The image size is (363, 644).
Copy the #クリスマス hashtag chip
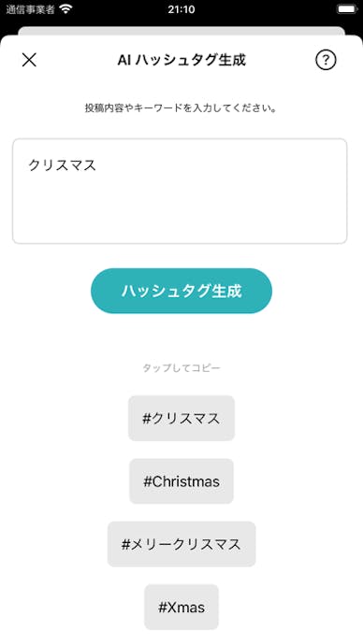[x=181, y=418]
